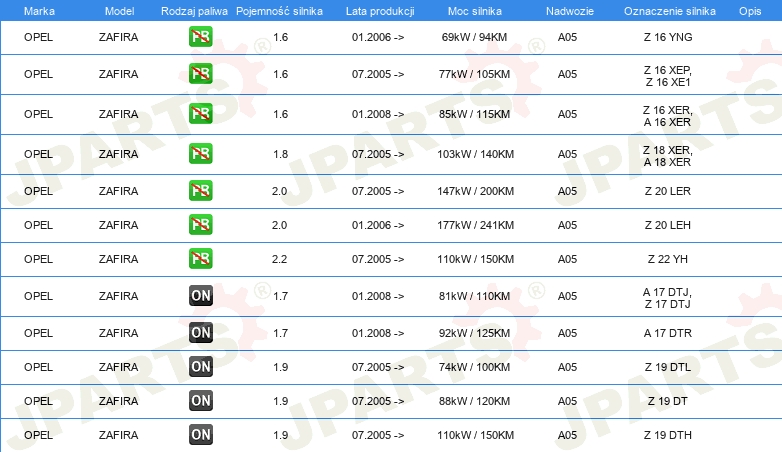782x452 pixels.
Task: Click the petrol fuel icon in the 85kW / 115KM row
Action: coord(200,114)
